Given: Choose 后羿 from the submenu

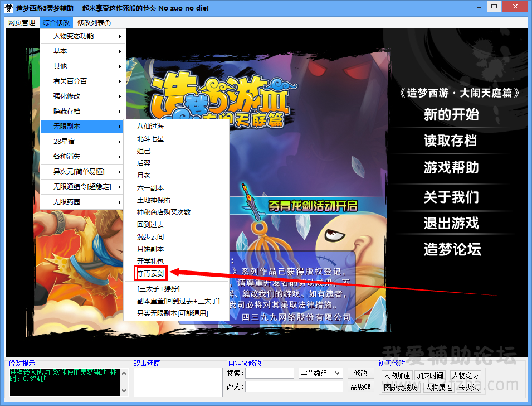Looking at the screenshot, I should (x=177, y=163).
